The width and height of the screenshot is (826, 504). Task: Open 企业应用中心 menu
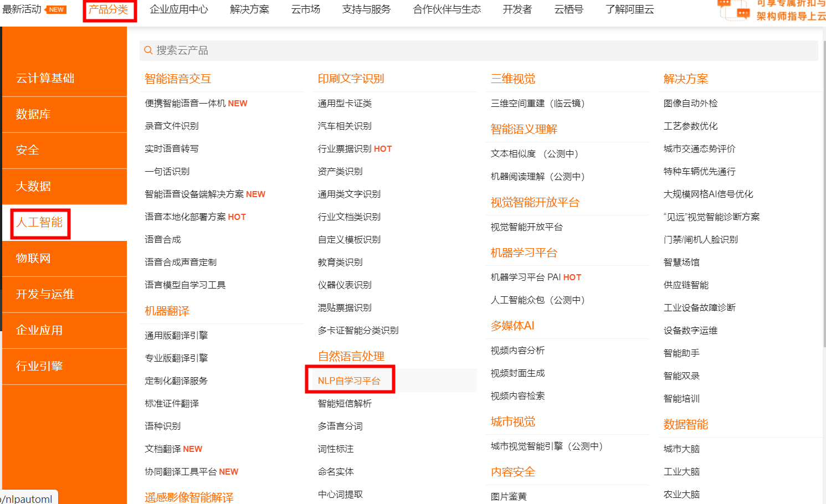pyautogui.click(x=179, y=9)
